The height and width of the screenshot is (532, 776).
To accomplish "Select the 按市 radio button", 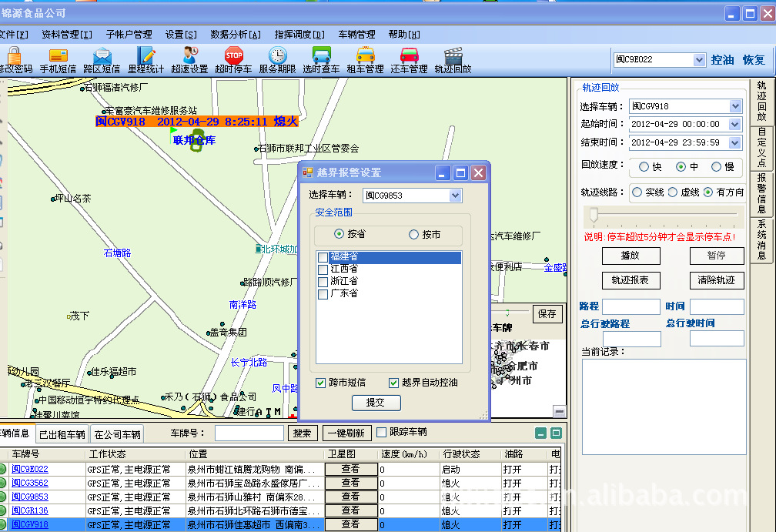I will pyautogui.click(x=414, y=235).
